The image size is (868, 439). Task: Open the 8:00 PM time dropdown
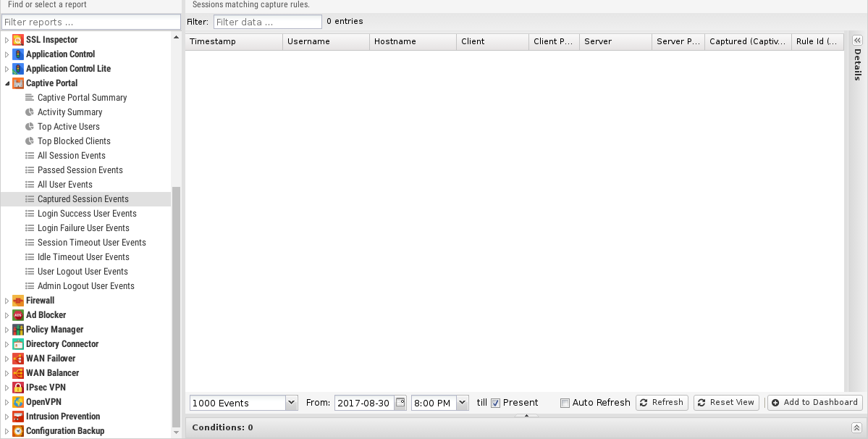pos(462,403)
